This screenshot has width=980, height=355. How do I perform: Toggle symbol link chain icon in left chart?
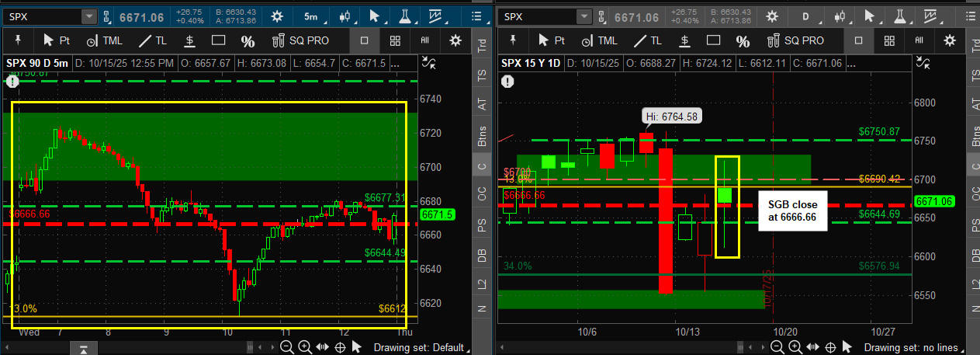(107, 16)
